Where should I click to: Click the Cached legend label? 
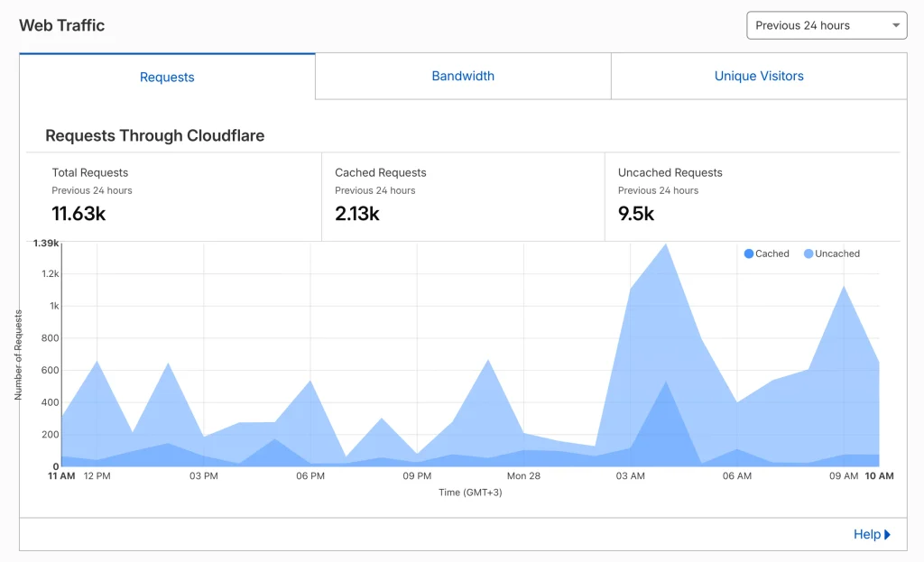(772, 253)
